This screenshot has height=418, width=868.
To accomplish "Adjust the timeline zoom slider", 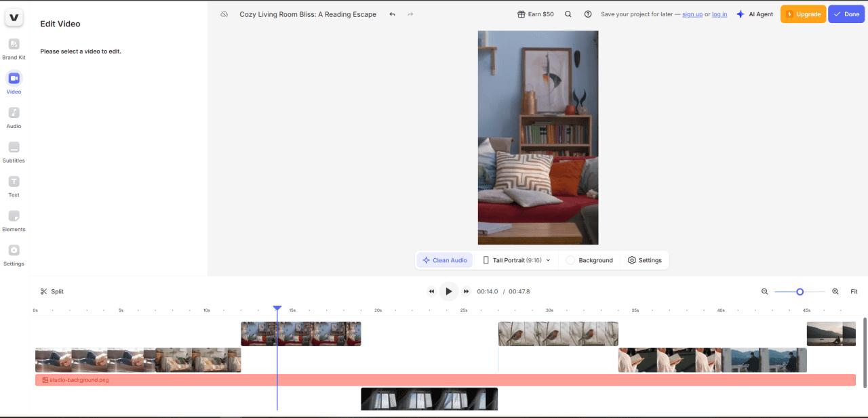I will 800,291.
